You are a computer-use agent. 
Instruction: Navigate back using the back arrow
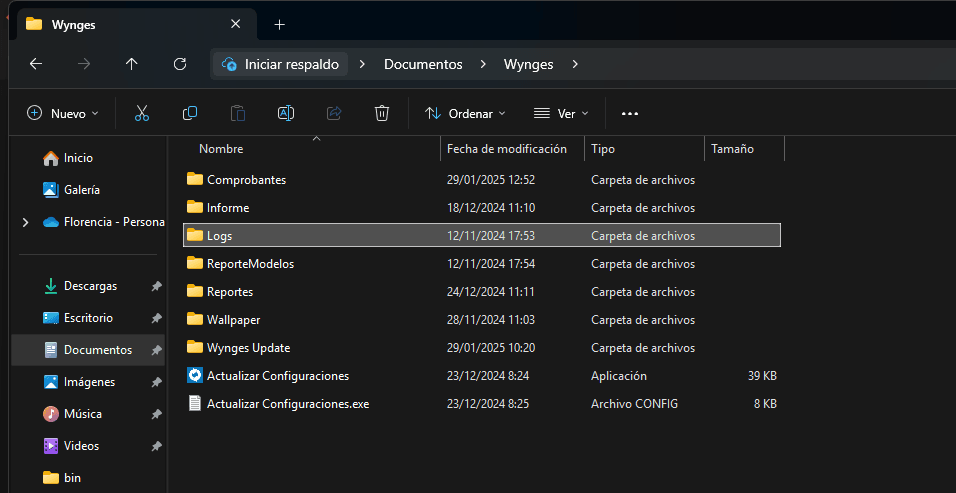36,64
